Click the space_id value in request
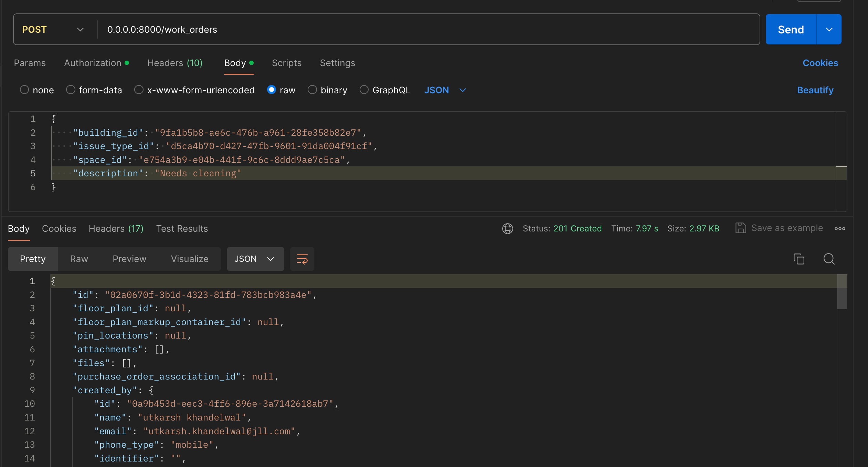The image size is (868, 467). click(x=242, y=160)
